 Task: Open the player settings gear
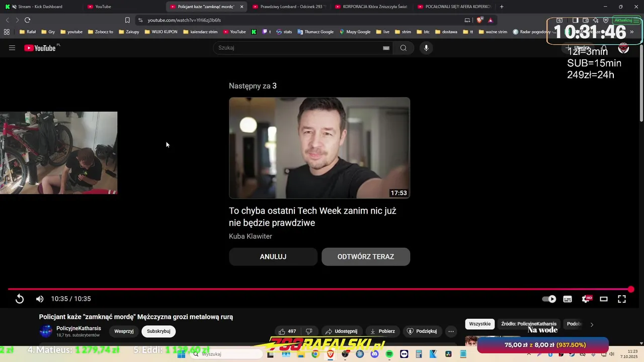coord(586,299)
